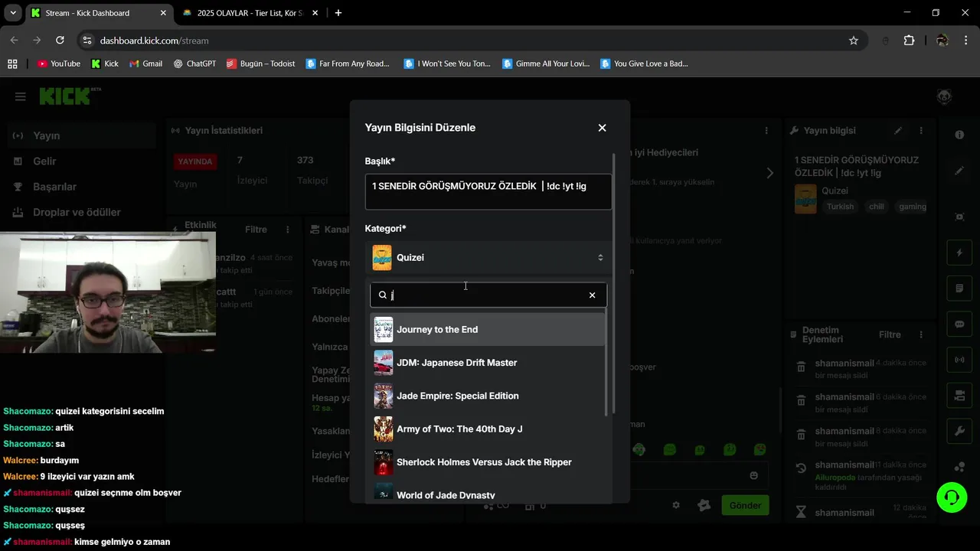The height and width of the screenshot is (551, 980).
Task: Open the Etkinlik panel Filtre
Action: point(256,230)
